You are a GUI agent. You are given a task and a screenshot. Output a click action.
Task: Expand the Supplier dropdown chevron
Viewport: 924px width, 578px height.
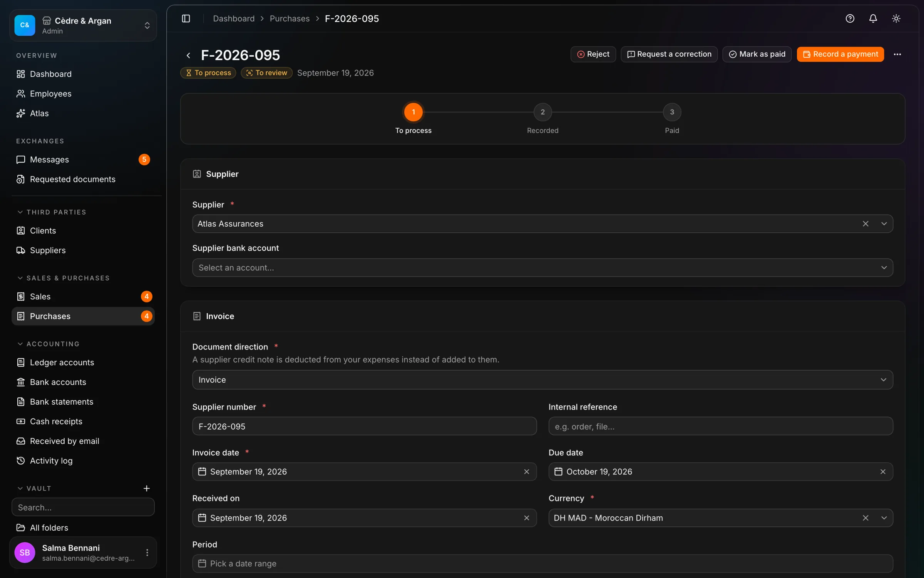coord(884,224)
